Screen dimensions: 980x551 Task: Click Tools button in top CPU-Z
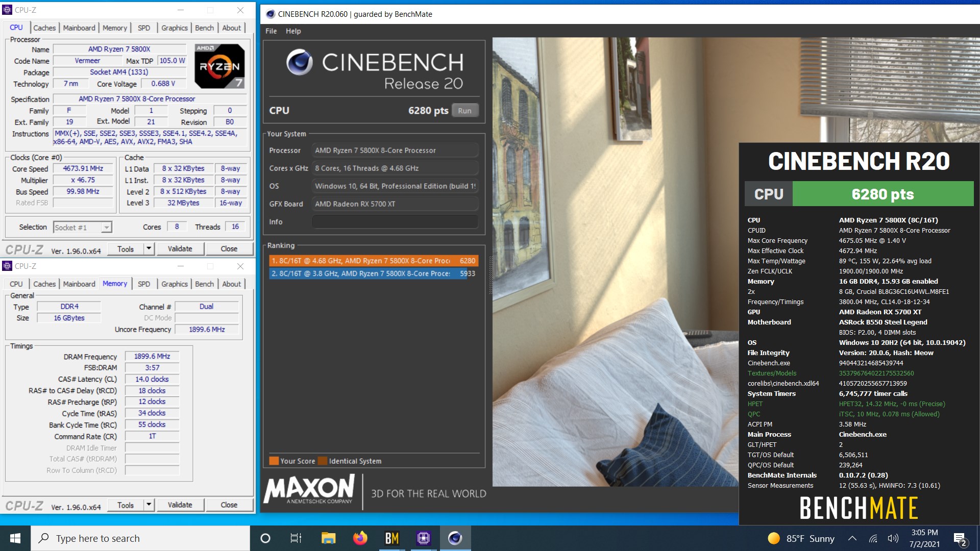126,249
